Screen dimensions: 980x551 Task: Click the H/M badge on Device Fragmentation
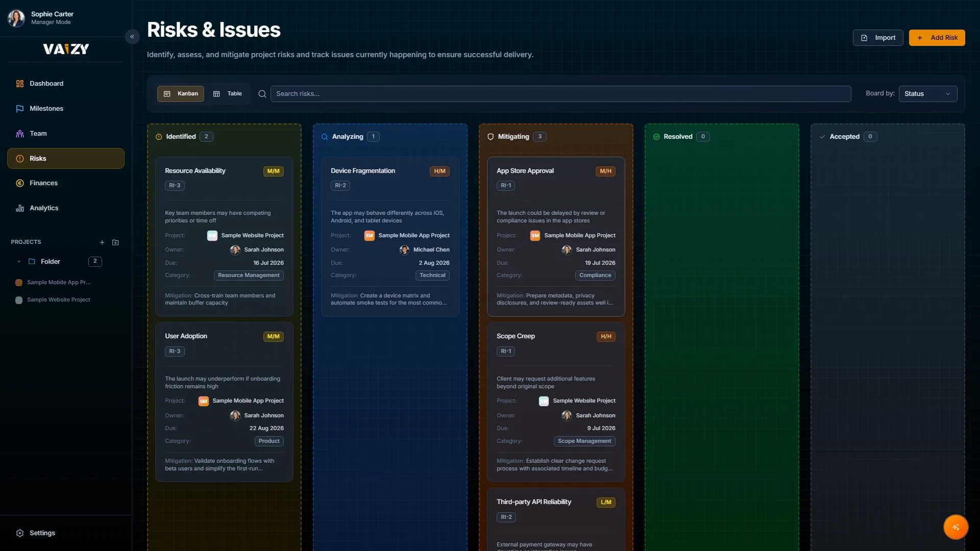(439, 171)
